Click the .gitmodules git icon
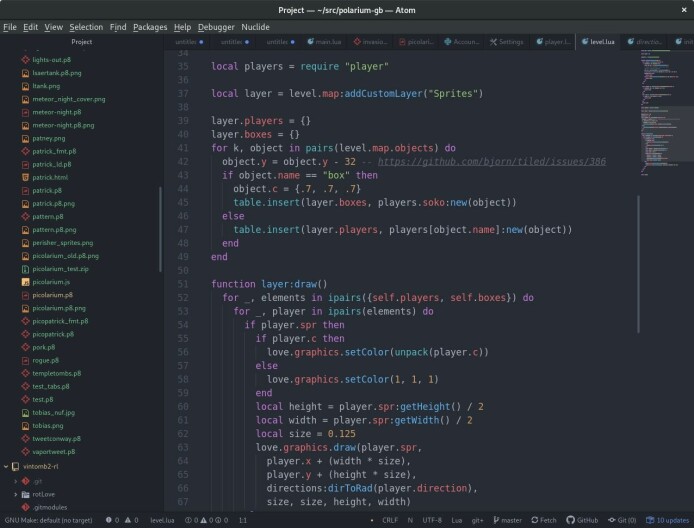694x528 pixels. [x=26, y=507]
